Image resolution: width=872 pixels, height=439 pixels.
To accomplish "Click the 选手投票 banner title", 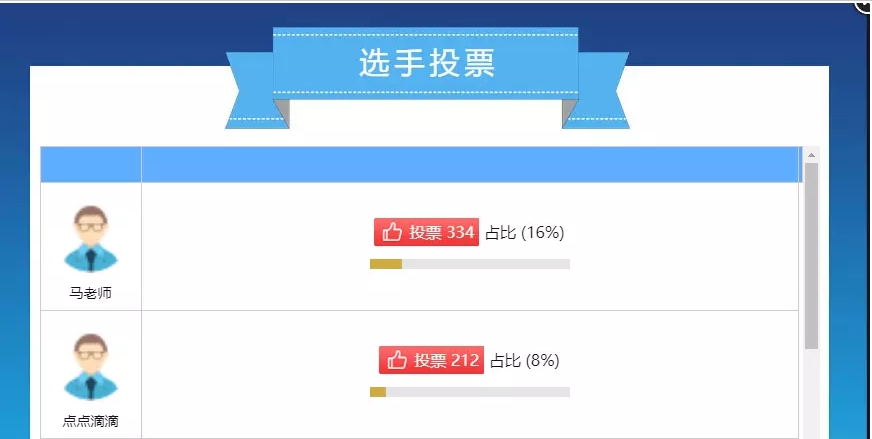I will tap(427, 62).
